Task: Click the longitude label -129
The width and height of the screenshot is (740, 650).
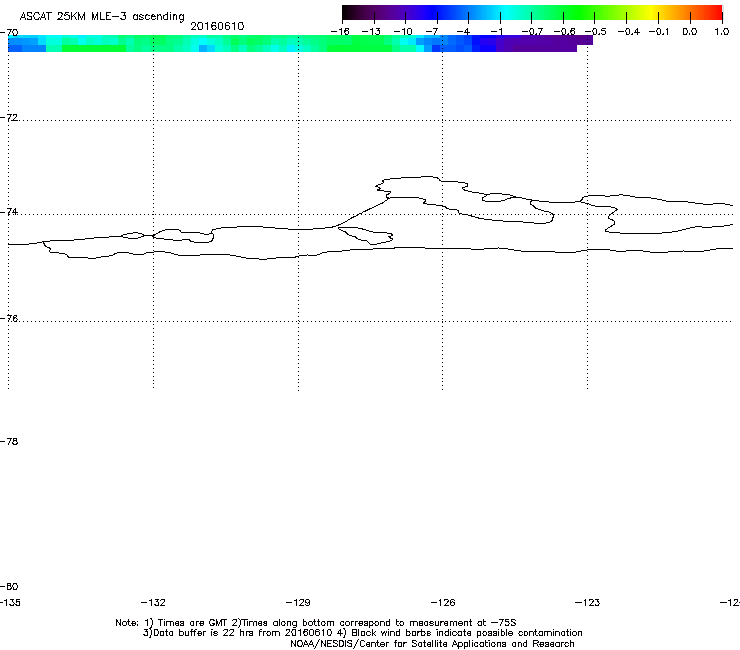Action: coord(298,602)
